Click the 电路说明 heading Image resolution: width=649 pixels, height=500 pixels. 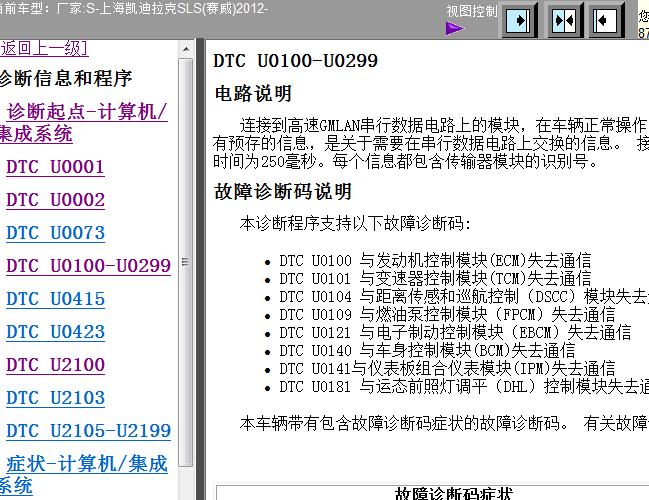pos(253,94)
